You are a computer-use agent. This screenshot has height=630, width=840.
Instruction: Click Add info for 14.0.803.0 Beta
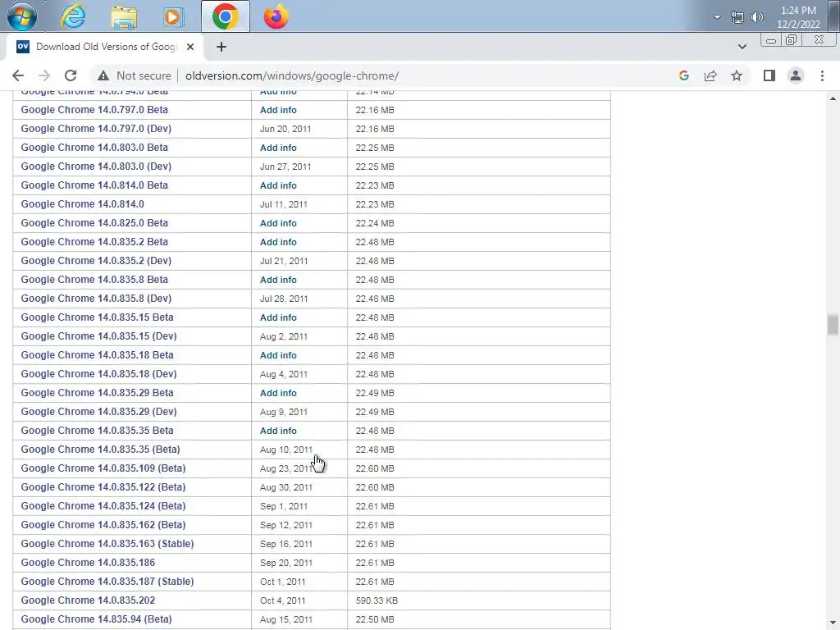278,148
